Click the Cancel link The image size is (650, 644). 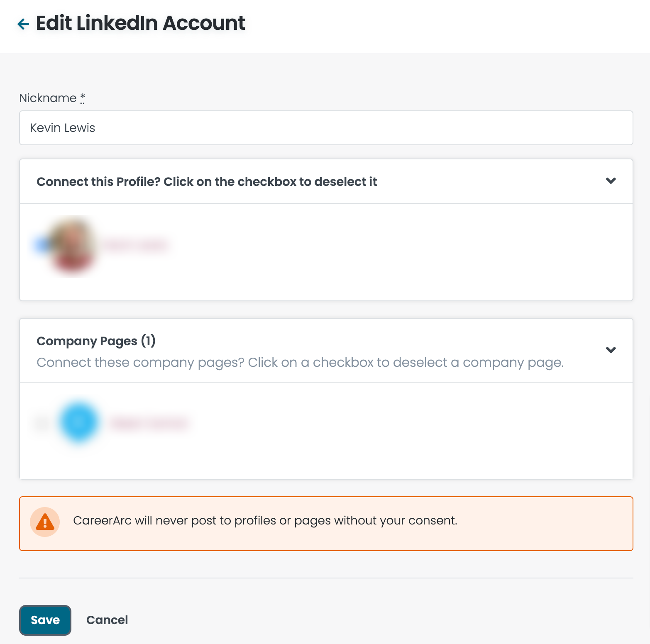pyautogui.click(x=107, y=620)
